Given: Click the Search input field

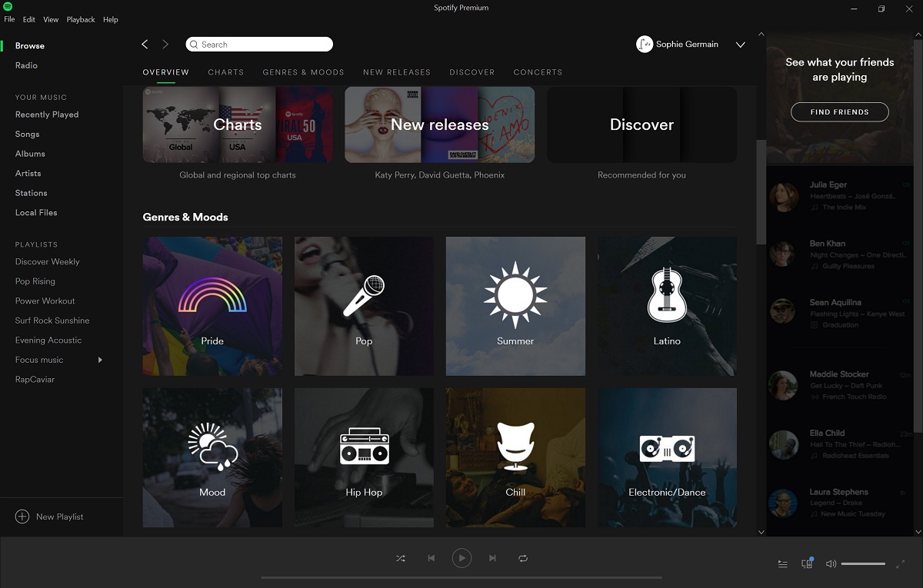Looking at the screenshot, I should coord(262,45).
